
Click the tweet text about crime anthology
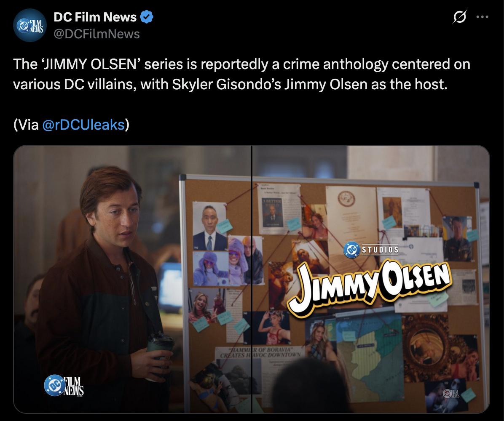pyautogui.click(x=242, y=74)
